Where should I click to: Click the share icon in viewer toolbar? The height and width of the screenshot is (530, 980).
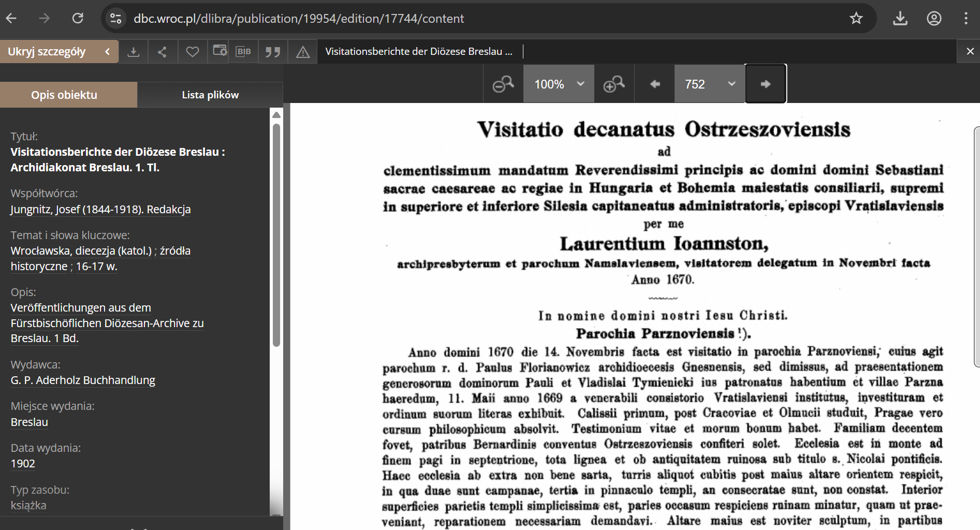pos(163,52)
